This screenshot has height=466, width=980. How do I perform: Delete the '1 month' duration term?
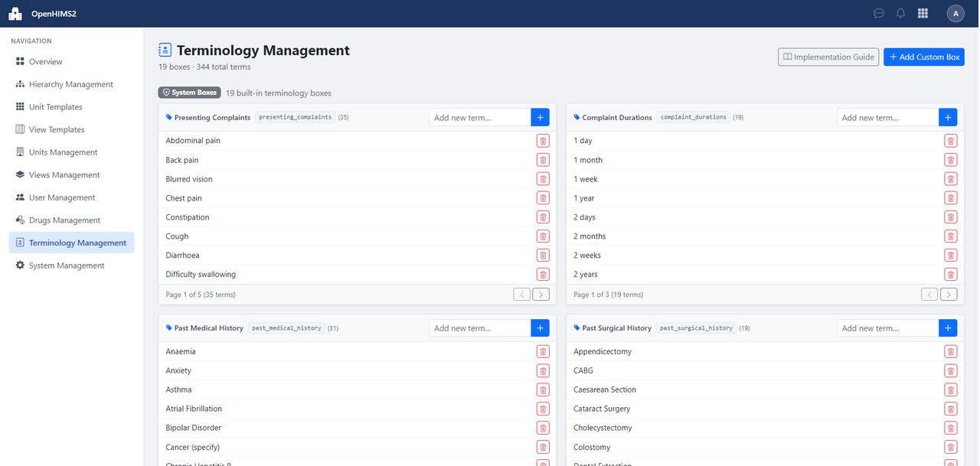[x=951, y=160]
